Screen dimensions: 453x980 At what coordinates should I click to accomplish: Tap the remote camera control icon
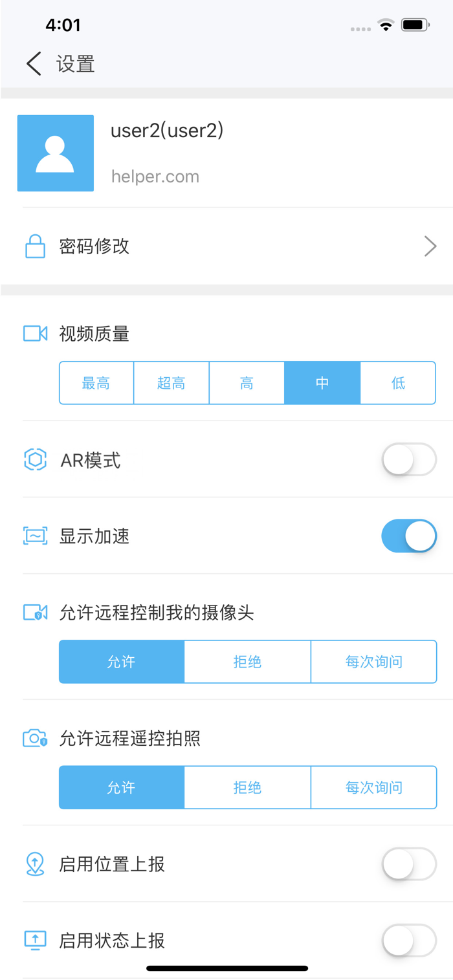35,613
